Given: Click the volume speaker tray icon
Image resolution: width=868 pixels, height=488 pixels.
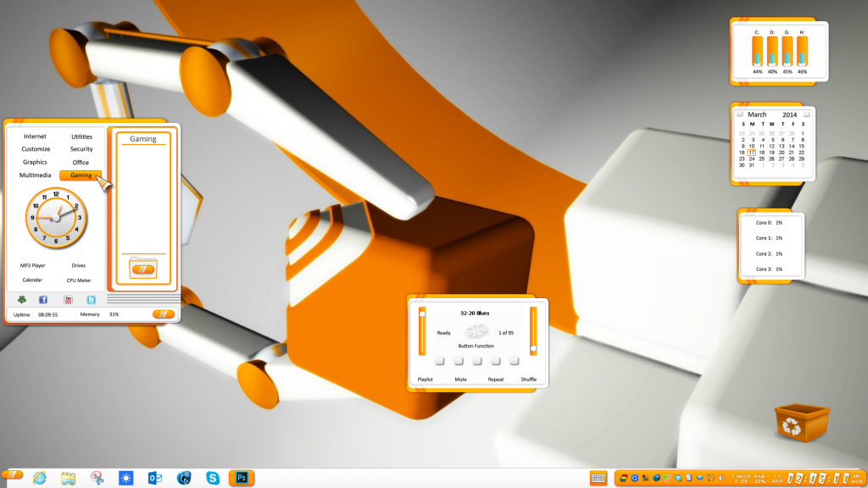Looking at the screenshot, I should [x=721, y=478].
